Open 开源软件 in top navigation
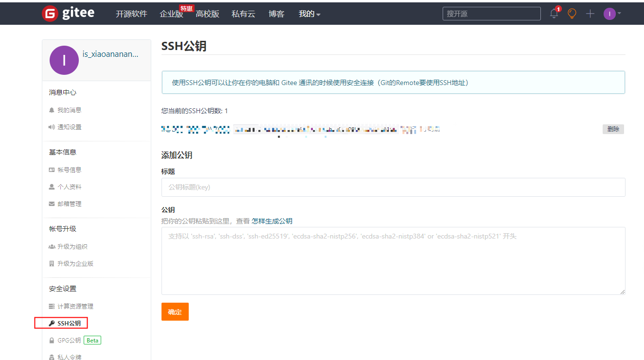Screen dimensions: 644x360 131,14
